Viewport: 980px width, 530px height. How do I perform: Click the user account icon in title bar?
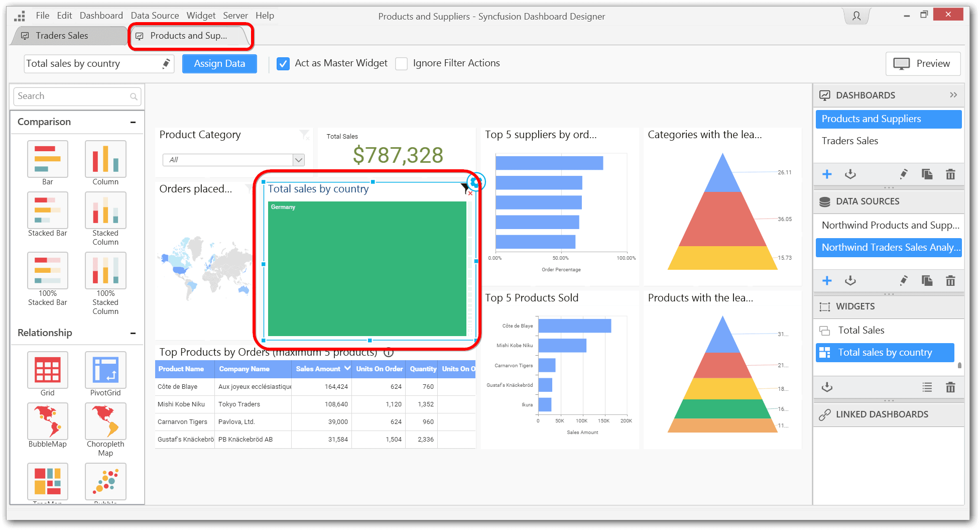tap(856, 16)
